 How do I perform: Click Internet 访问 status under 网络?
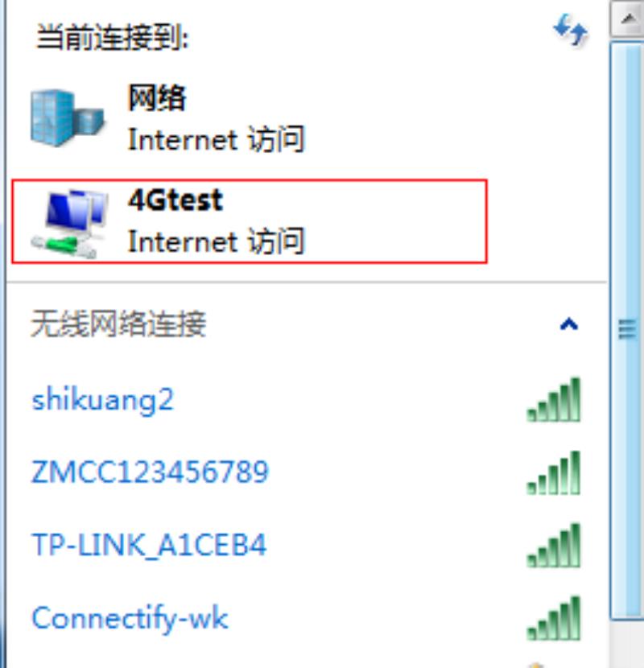click(x=217, y=139)
